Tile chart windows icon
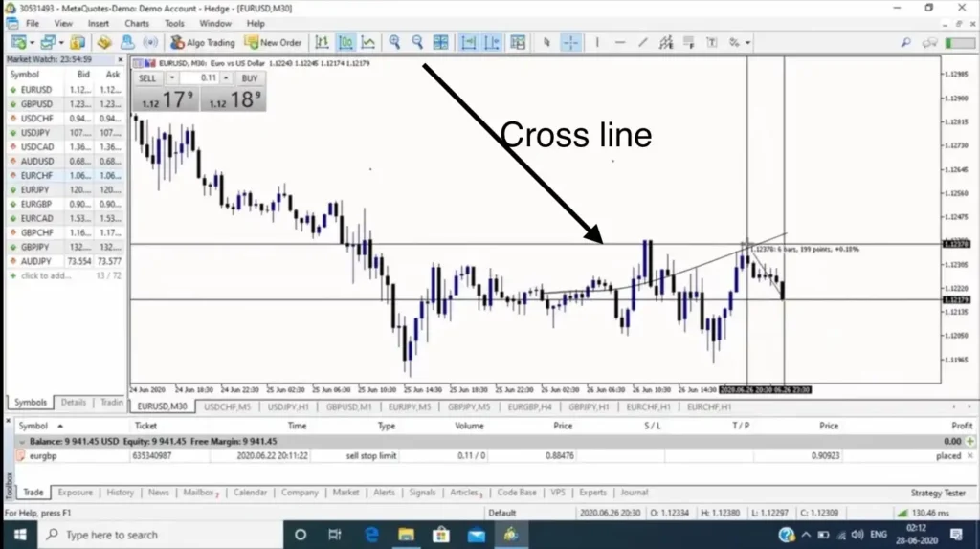Screen dimensions: 980x549 440,42
